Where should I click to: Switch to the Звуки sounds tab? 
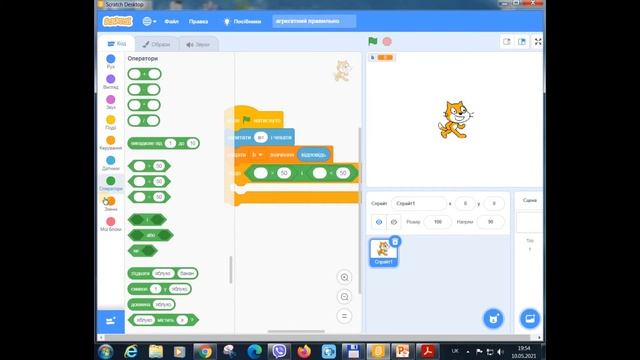(x=198, y=44)
